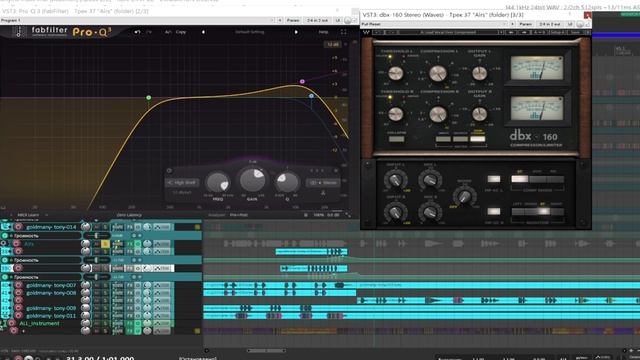Screen dimensions: 640x360
Task: Select the purple high shelf EQ band node
Action: [x=302, y=82]
